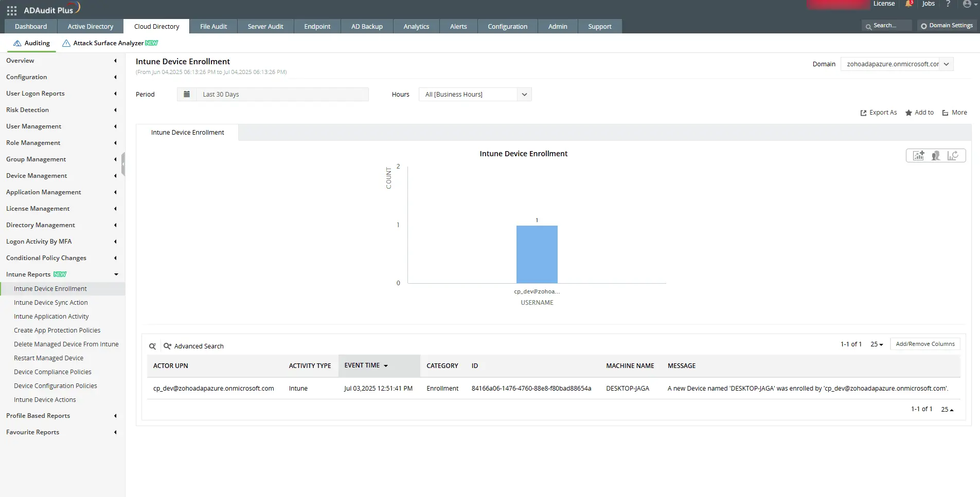Open Restart Managed Device report
Viewport: 980px width, 497px height.
49,358
